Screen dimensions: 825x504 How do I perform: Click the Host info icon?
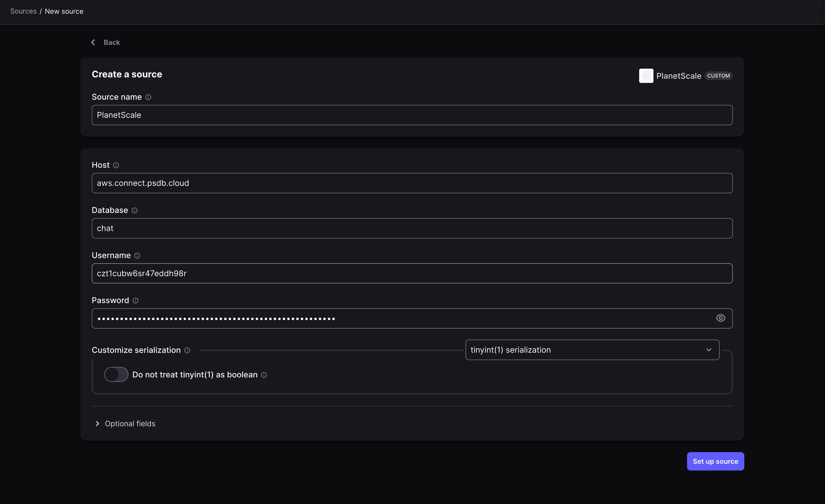[116, 165]
